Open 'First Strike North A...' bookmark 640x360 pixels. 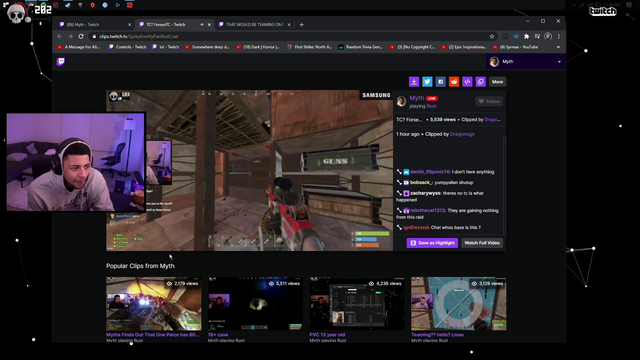(310, 47)
